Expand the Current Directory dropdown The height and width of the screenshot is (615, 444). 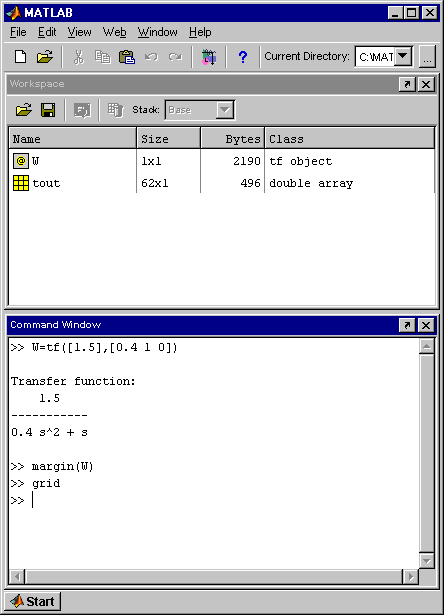[x=402, y=56]
